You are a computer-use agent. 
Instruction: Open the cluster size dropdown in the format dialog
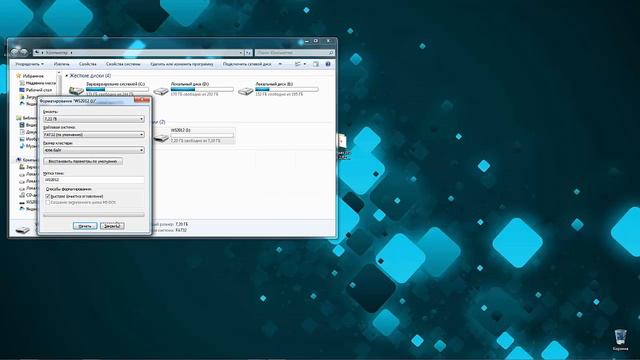[93, 150]
